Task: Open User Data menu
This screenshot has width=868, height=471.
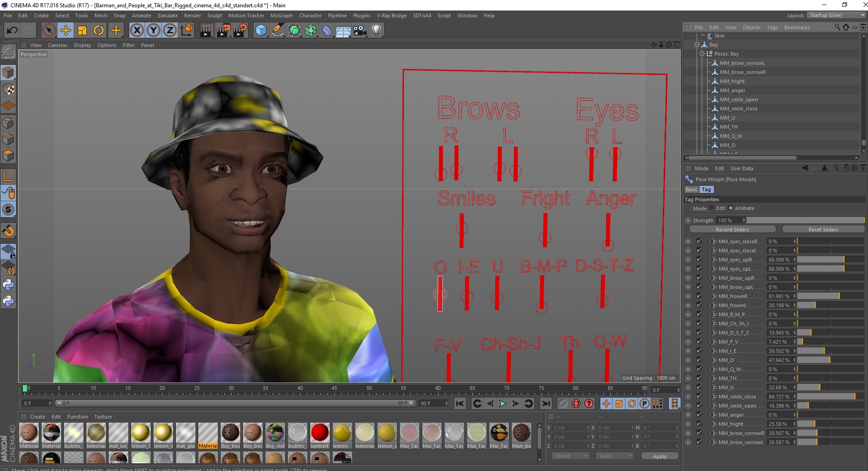Action: [741, 168]
